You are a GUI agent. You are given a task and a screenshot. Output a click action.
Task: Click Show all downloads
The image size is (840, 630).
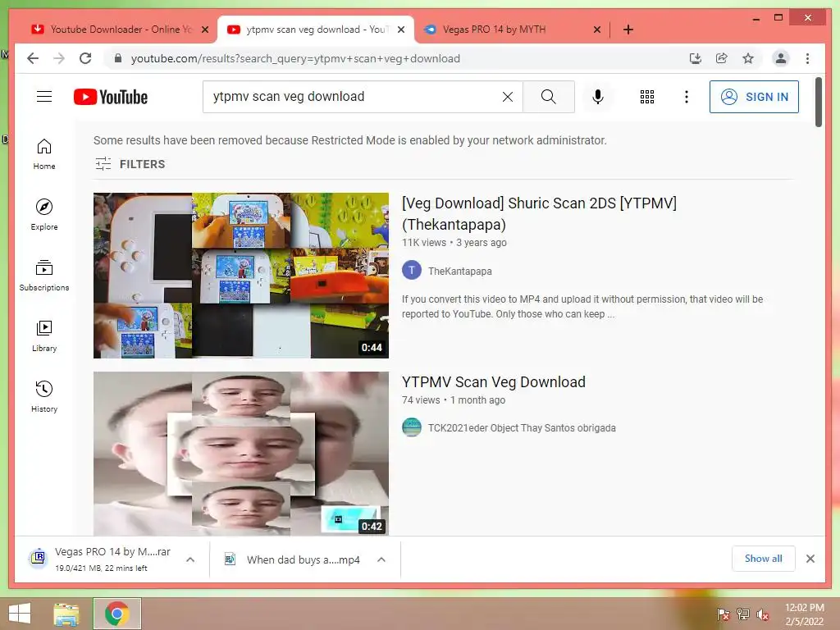coord(763,558)
